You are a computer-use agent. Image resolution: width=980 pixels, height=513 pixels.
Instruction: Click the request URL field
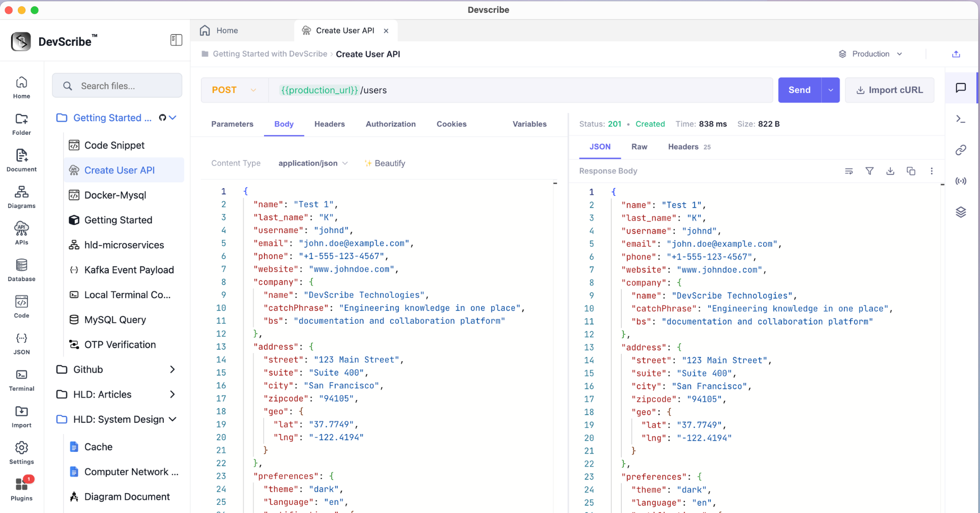(x=521, y=90)
